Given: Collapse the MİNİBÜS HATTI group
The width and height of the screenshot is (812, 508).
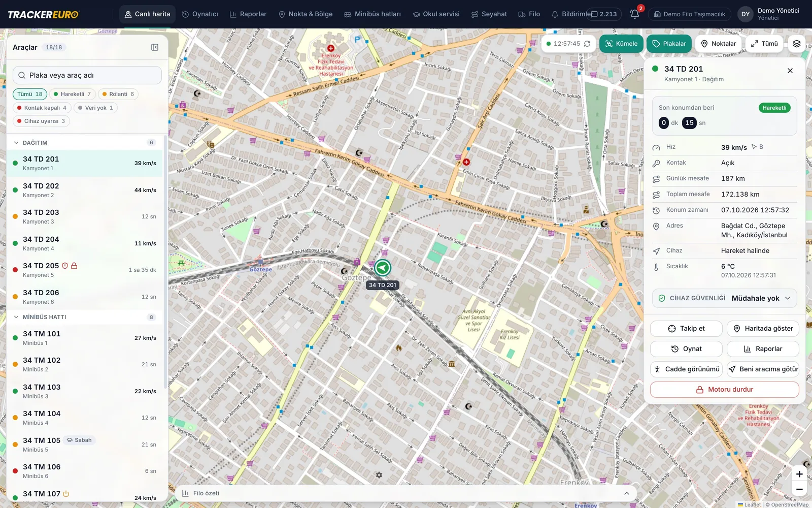Looking at the screenshot, I should [x=84, y=317].
